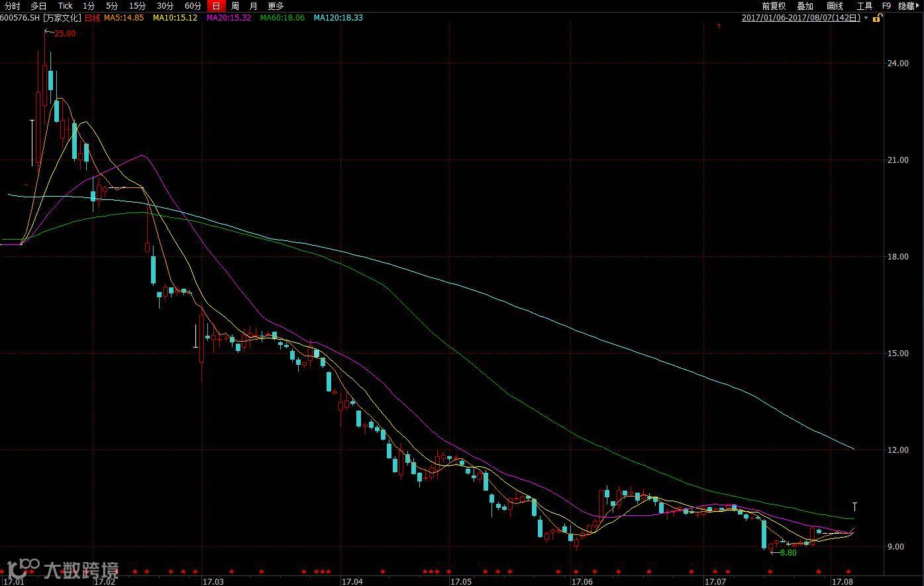Click the MA120:18.33 indicator label
924x586 pixels.
(338, 18)
